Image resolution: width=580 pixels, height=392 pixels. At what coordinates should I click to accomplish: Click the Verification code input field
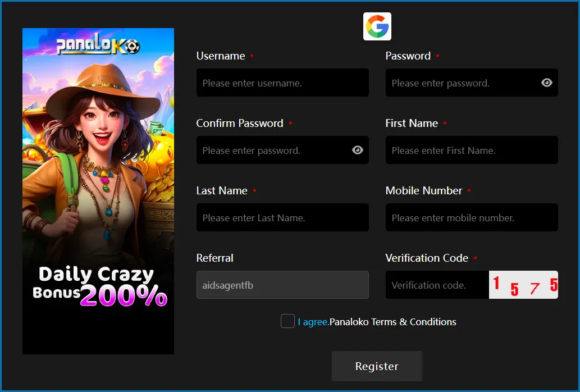click(437, 285)
